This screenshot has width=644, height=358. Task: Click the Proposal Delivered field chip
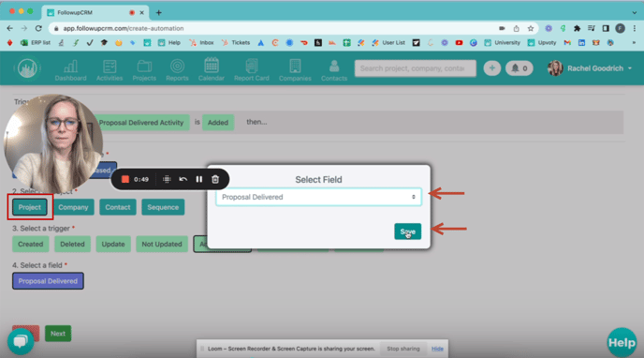click(48, 281)
